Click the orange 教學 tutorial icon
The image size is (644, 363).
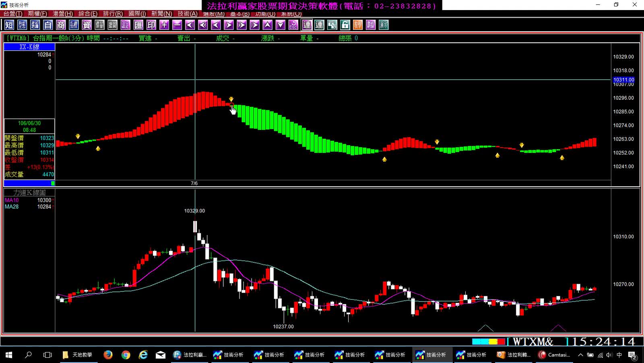pyautogui.click(x=358, y=25)
